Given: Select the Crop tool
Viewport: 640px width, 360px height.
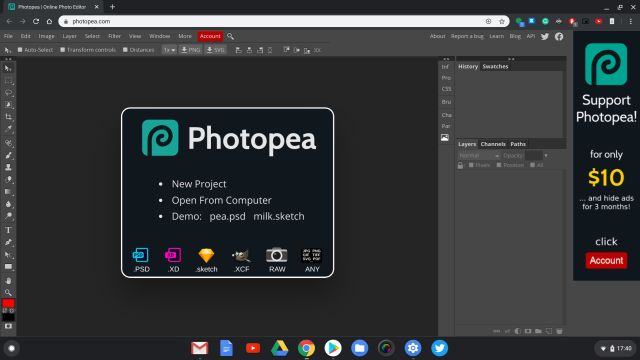Looking at the screenshot, I should 8,117.
